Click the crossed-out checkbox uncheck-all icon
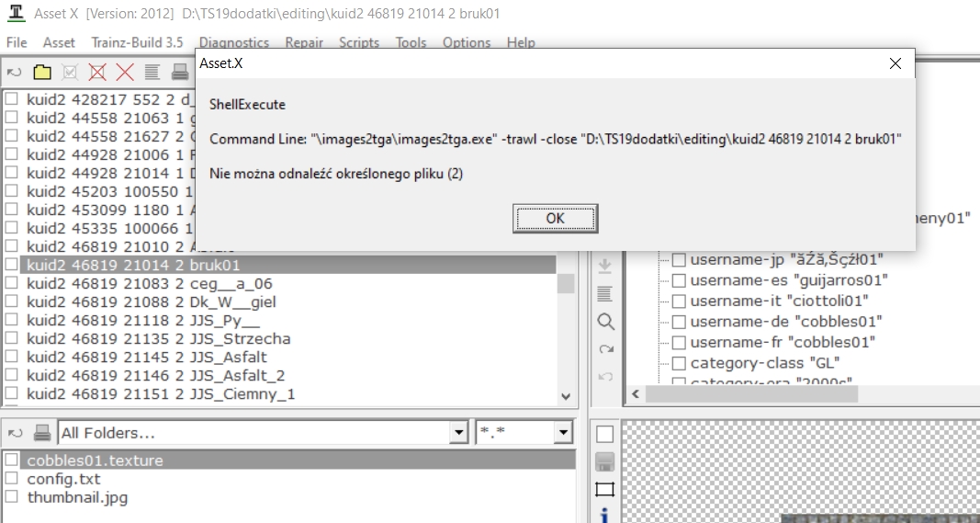This screenshot has height=523, width=980. (96, 72)
